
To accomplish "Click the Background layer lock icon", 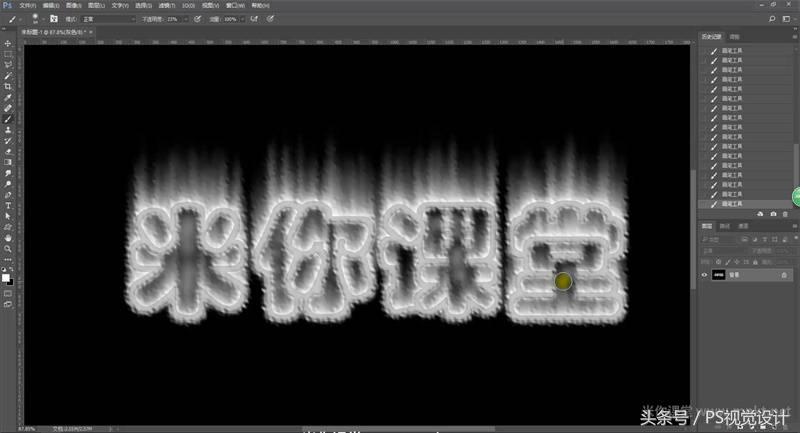I will [784, 275].
